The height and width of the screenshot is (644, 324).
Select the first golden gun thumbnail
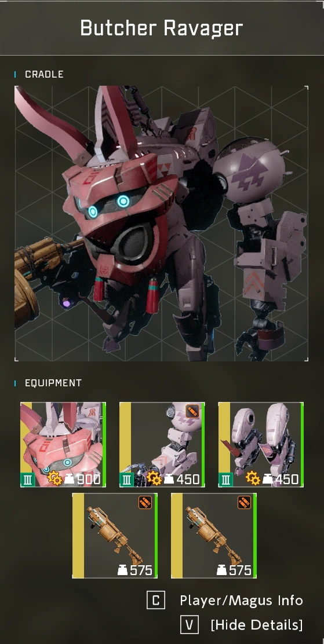[x=115, y=536]
